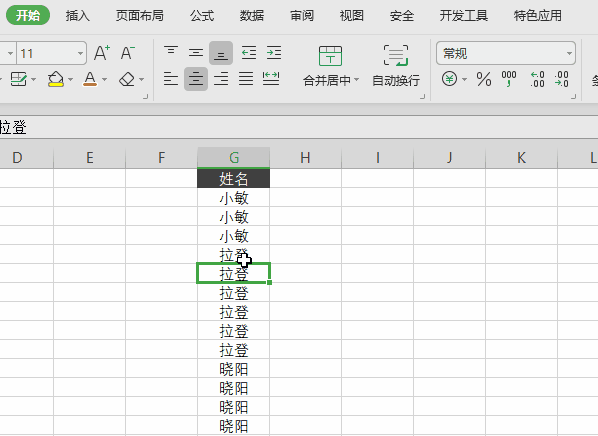Screen dimensions: 598x436
Task: Switch to the 公式 tab
Action: [202, 16]
